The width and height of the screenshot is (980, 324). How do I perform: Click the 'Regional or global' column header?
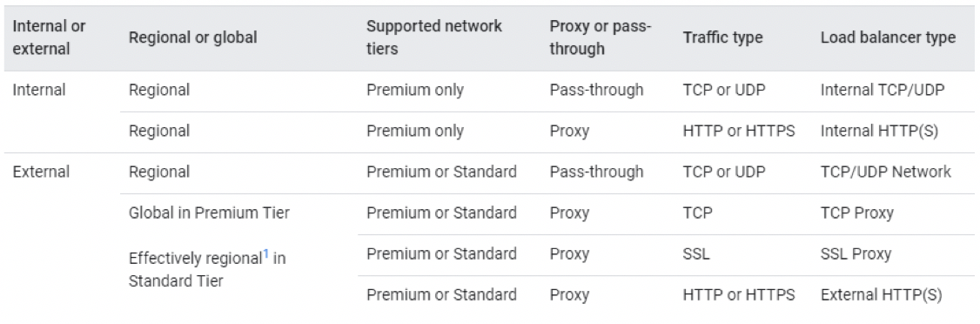coord(192,37)
